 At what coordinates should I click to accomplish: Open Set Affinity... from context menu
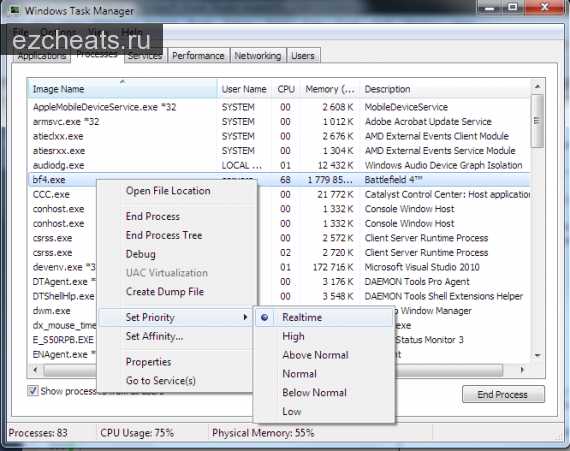click(154, 337)
